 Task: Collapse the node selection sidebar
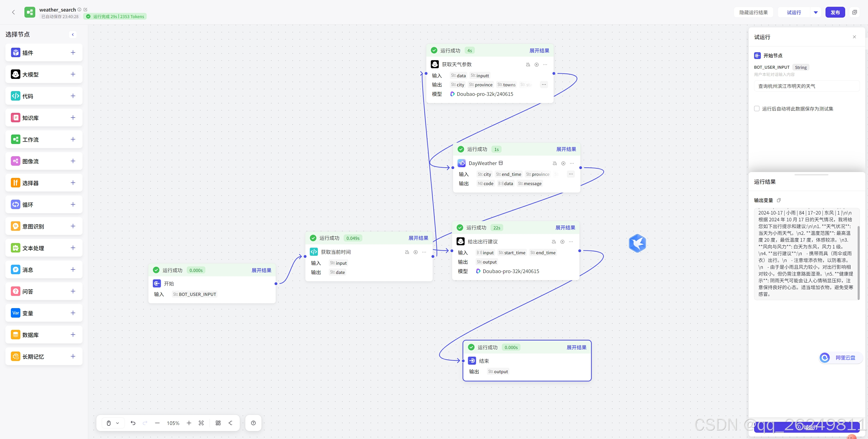click(72, 34)
